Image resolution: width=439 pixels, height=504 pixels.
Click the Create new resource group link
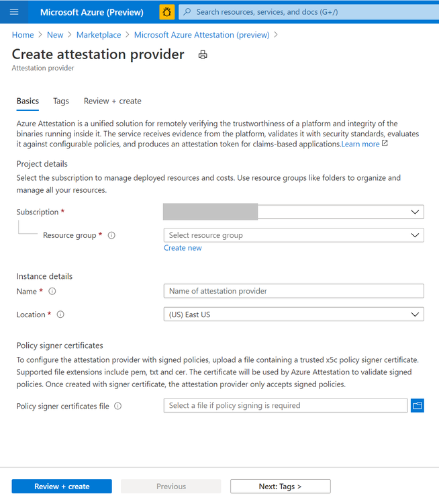[x=183, y=248]
